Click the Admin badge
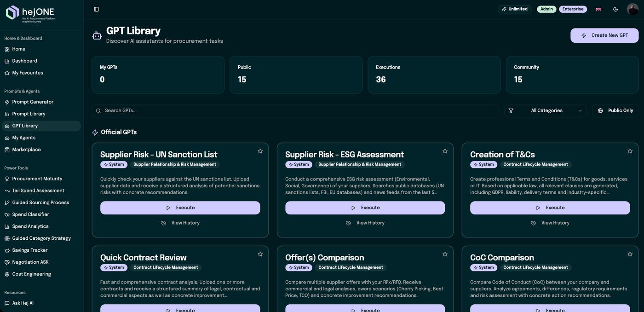This screenshot has height=312, width=644. point(546,9)
